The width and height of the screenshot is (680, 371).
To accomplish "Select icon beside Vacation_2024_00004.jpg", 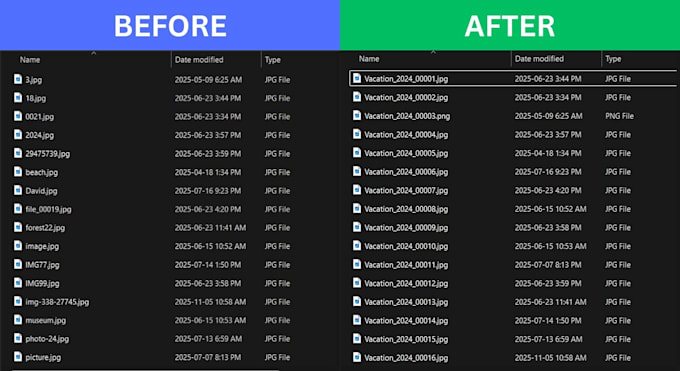I will [x=357, y=135].
